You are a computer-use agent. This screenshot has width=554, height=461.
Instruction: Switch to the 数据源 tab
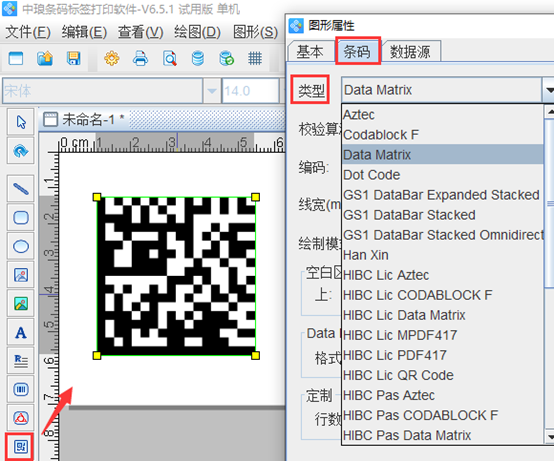point(410,52)
